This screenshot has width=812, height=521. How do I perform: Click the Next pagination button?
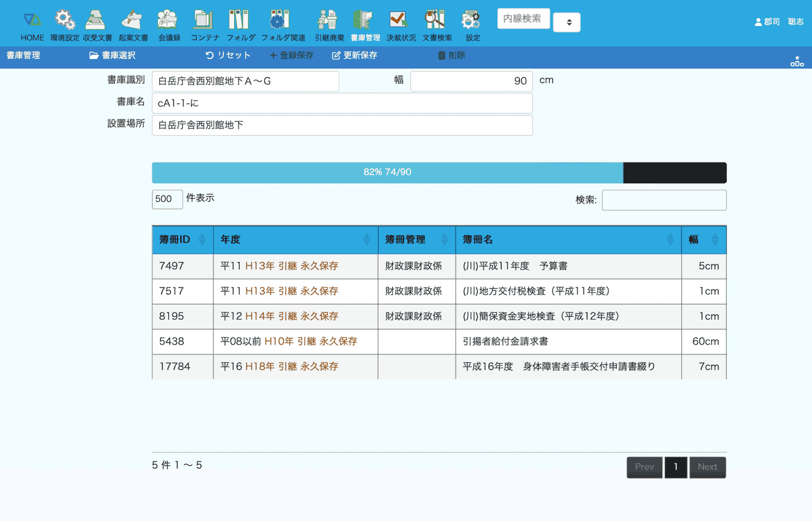[x=707, y=467]
